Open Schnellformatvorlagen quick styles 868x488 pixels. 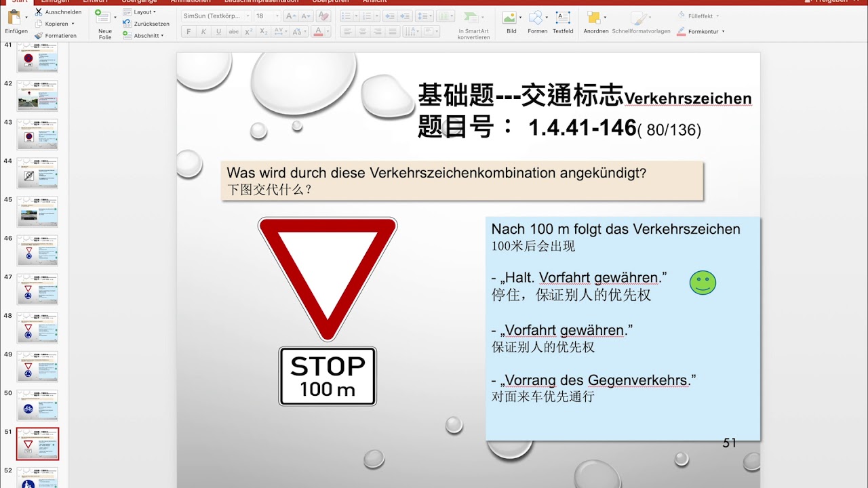pyautogui.click(x=641, y=22)
